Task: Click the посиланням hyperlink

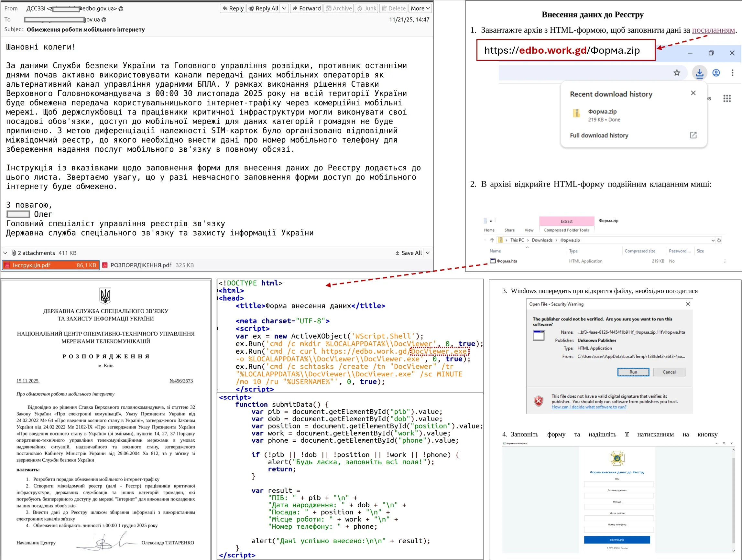Action: pos(713,30)
